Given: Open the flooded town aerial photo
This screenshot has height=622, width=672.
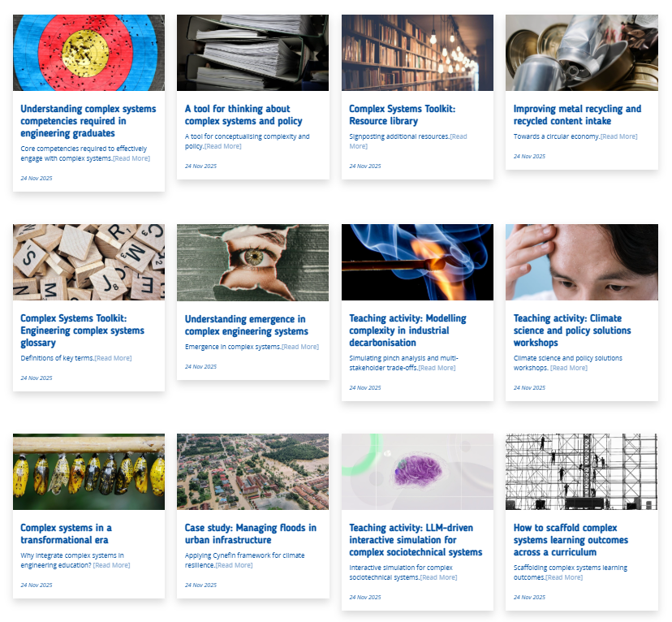Looking at the screenshot, I should point(252,472).
